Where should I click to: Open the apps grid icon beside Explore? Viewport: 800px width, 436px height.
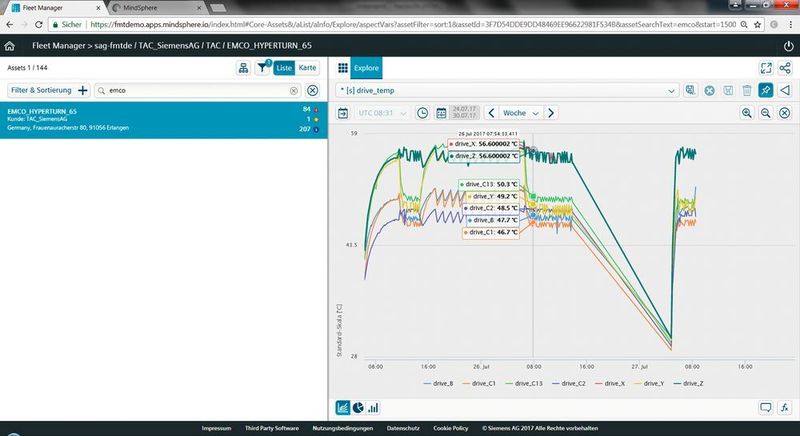343,68
